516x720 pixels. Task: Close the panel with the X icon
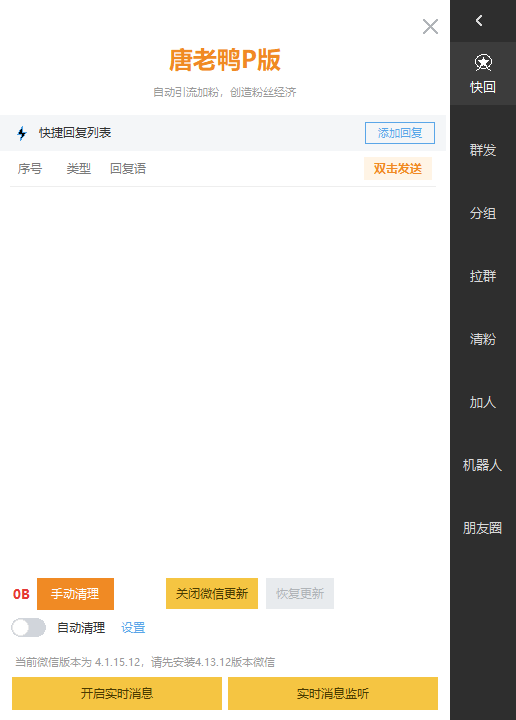pos(430,27)
